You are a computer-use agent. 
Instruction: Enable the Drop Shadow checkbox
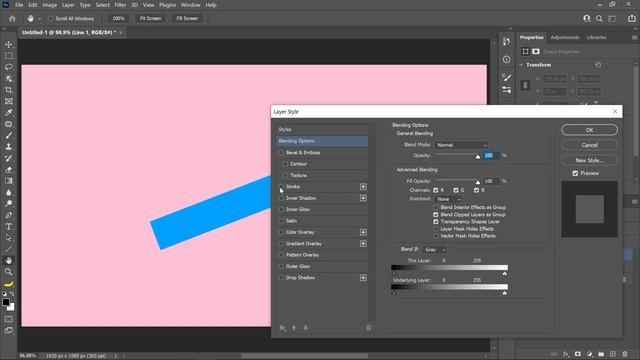pyautogui.click(x=282, y=278)
